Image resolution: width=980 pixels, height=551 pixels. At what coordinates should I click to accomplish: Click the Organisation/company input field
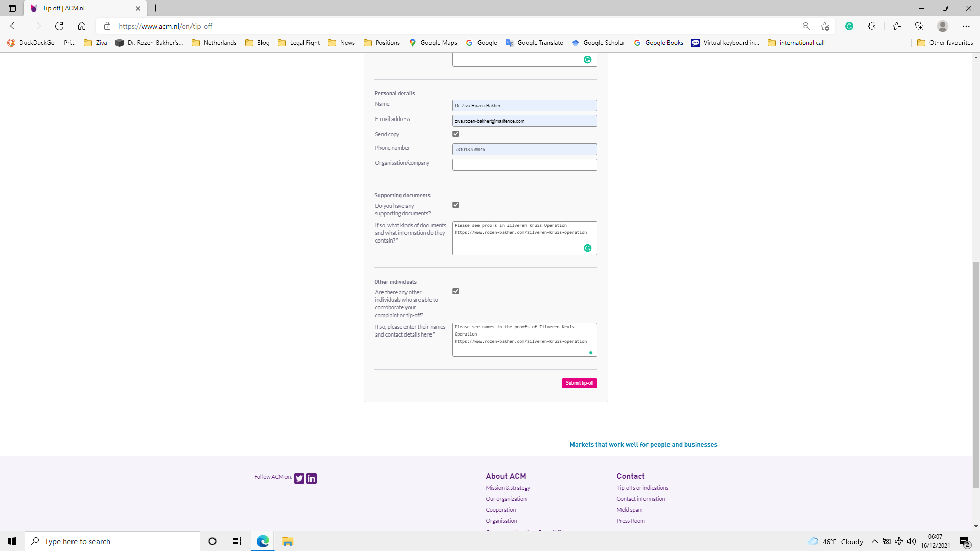coord(524,164)
